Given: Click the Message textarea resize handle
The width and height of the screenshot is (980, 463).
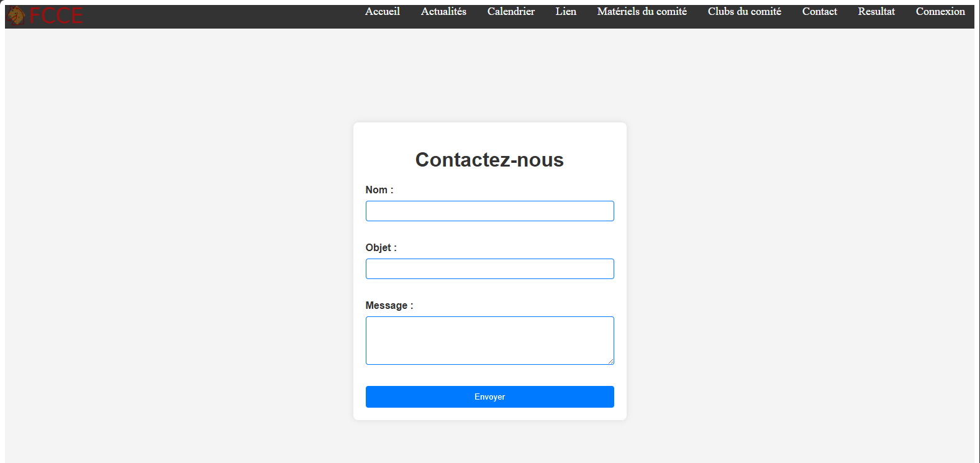Looking at the screenshot, I should [x=610, y=361].
